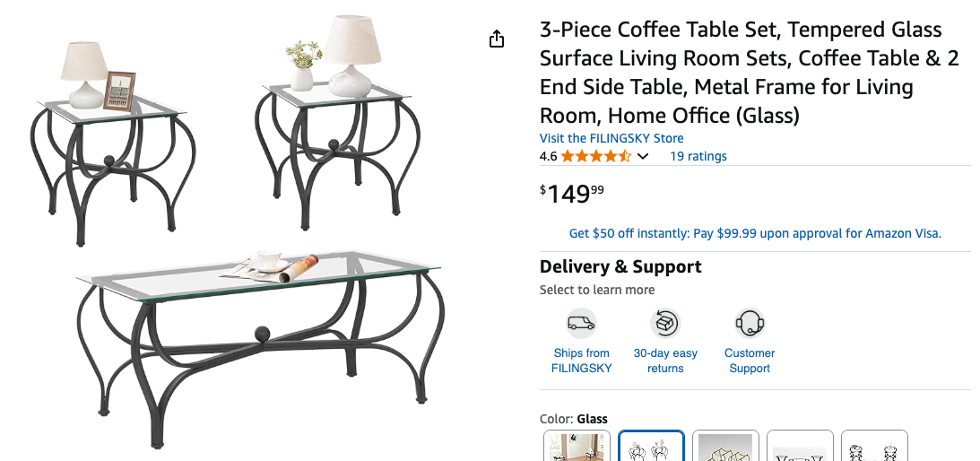Viewport: 980px width, 461px height.
Task: Click the 'Customer Support' text label
Action: coord(750,361)
